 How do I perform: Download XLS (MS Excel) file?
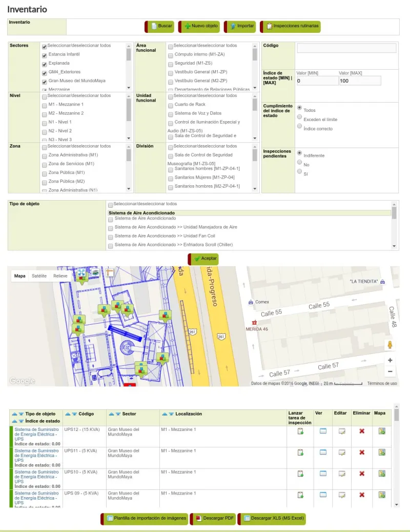(272, 519)
